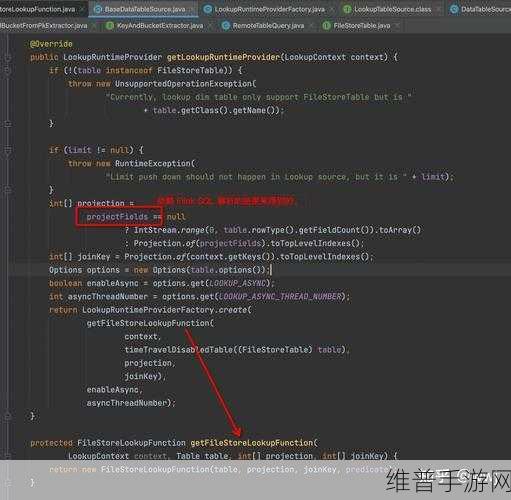Click the LOOKUP_ASYNC constant

click(237, 283)
